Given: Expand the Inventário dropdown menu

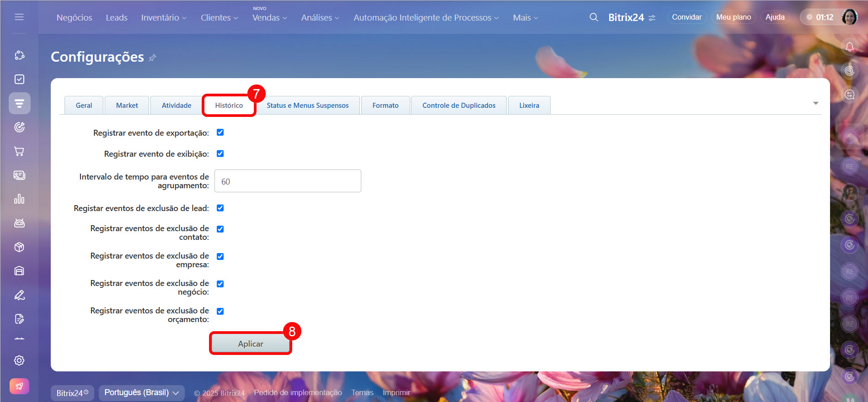Looking at the screenshot, I should (163, 18).
